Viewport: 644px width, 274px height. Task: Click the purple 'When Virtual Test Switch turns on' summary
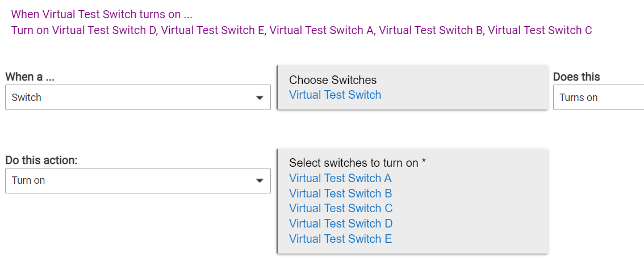tap(102, 14)
